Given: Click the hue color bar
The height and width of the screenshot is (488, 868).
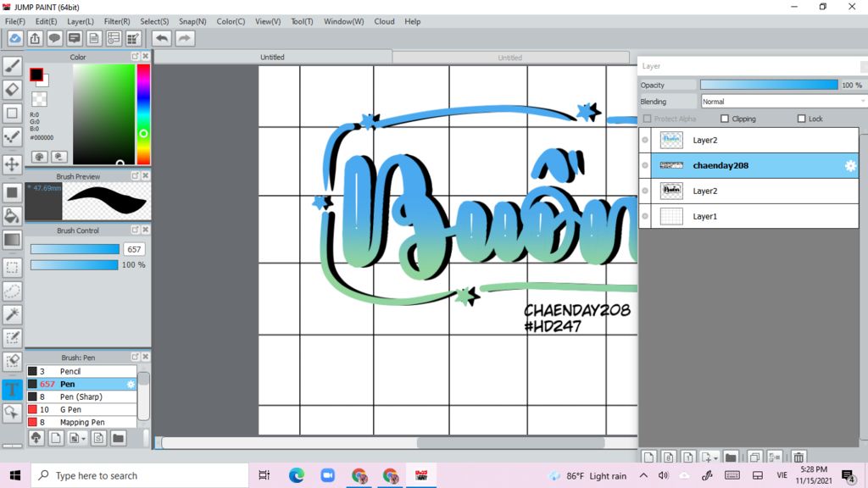Looking at the screenshot, I should [143, 114].
